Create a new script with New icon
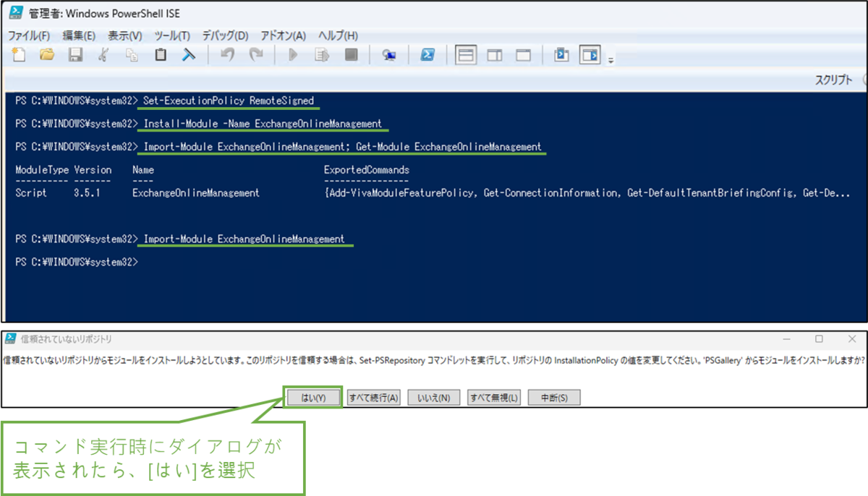The image size is (868, 496). tap(20, 55)
